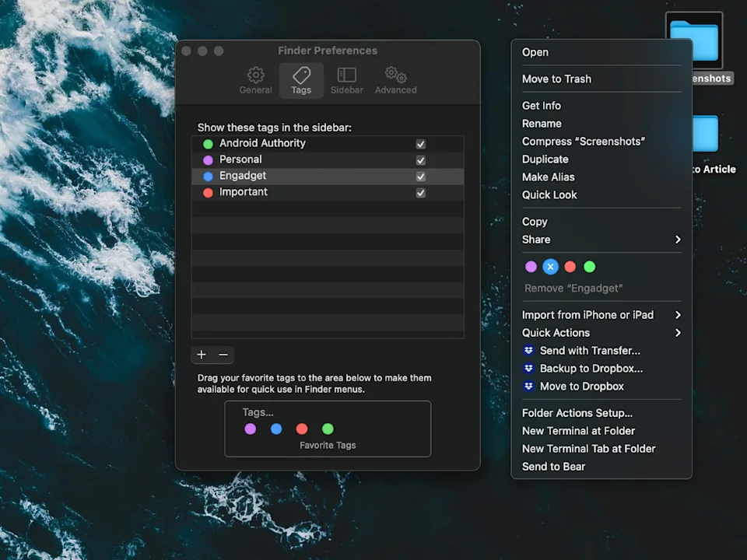Select the Sidebar preferences icon
The width and height of the screenshot is (747, 560).
[x=346, y=75]
